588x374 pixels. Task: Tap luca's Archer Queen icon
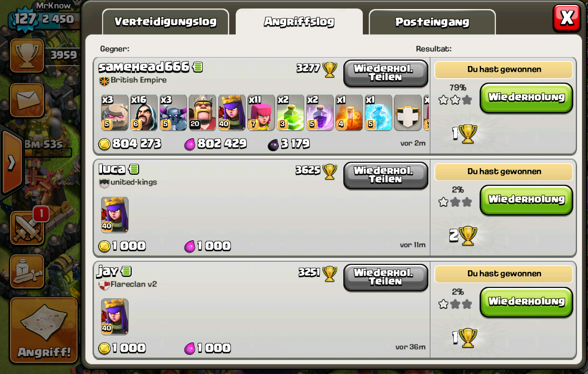click(x=115, y=215)
